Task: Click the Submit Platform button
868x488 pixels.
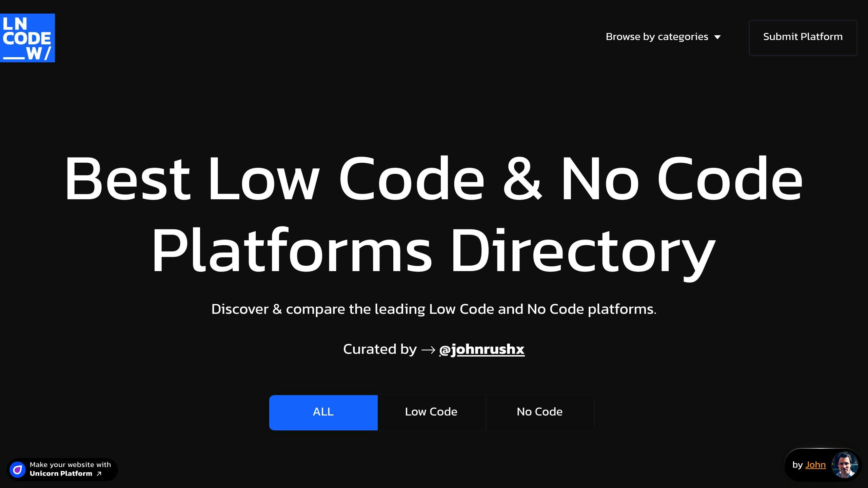Action: 803,36
